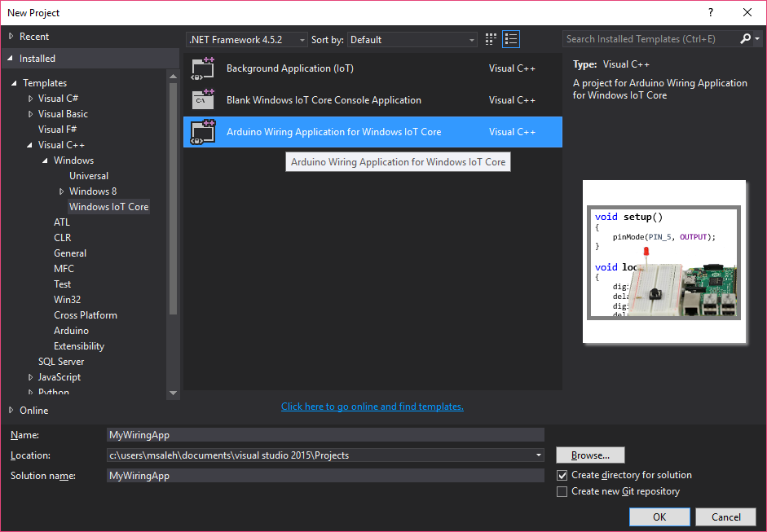Select Windows IoT Core tree item

click(108, 207)
